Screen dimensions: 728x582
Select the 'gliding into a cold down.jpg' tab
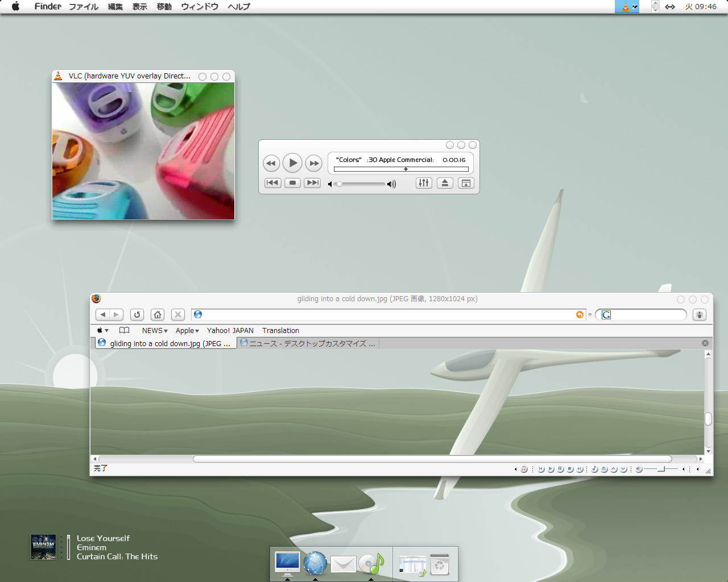click(166, 343)
